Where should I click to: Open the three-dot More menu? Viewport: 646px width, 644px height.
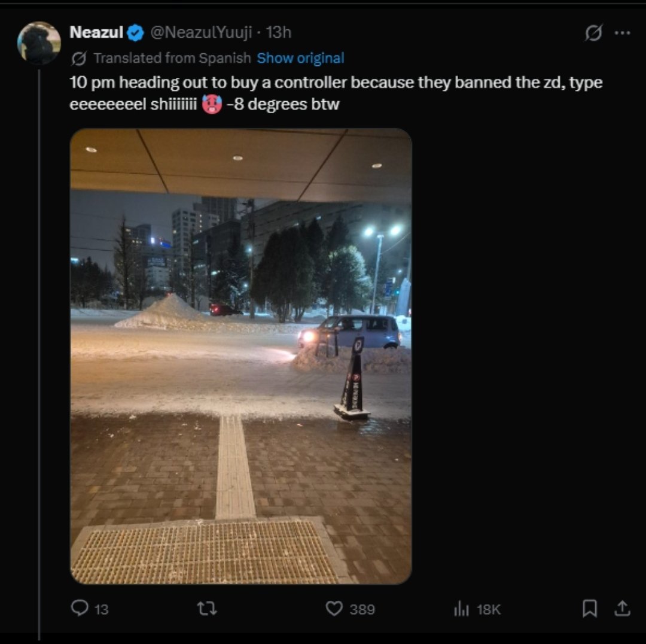(622, 33)
